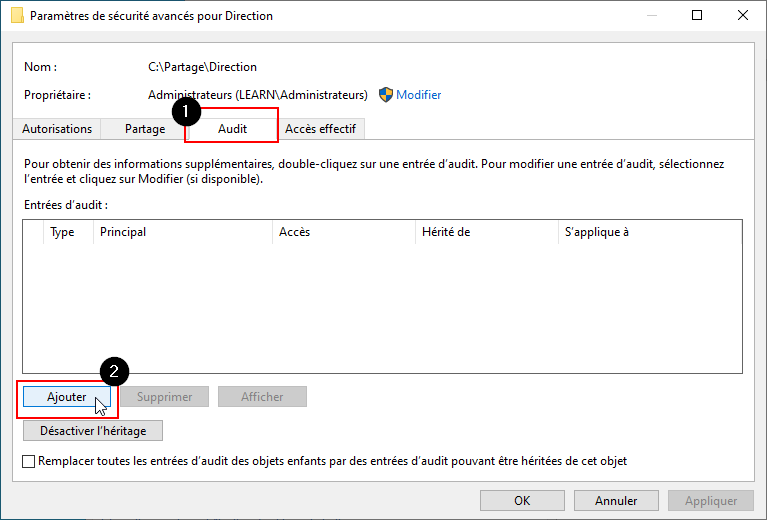Click the Hérité de column header
This screenshot has height=520, width=767.
click(x=487, y=232)
